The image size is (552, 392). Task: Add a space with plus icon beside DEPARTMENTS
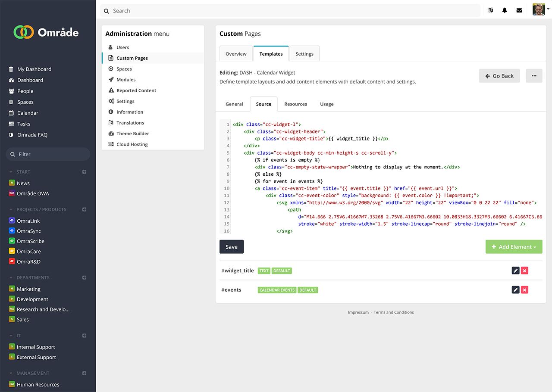click(x=84, y=278)
